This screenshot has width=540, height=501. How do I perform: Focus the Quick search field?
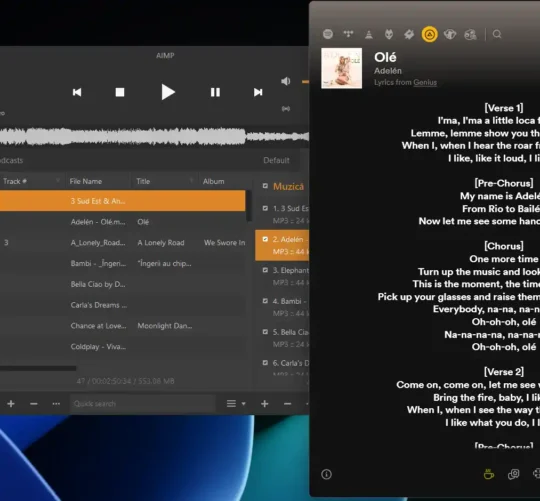143,404
